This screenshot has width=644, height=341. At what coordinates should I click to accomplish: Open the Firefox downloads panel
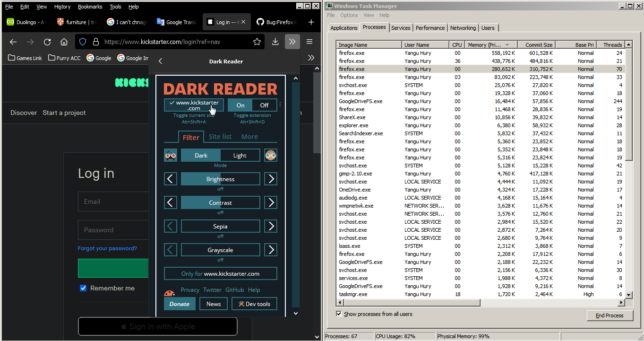click(275, 42)
